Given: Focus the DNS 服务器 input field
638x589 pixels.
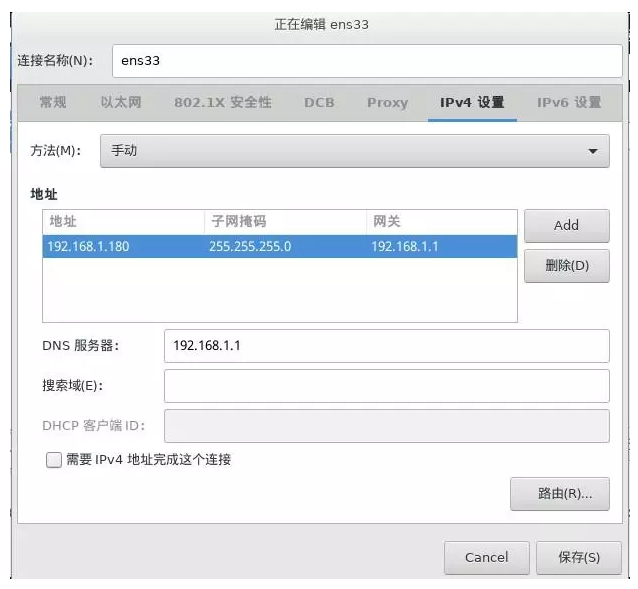Looking at the screenshot, I should pos(386,345).
